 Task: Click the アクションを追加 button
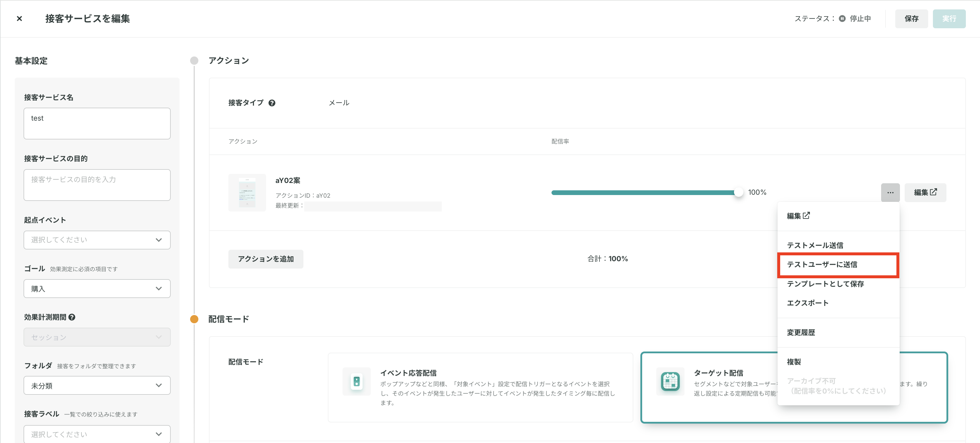point(265,259)
